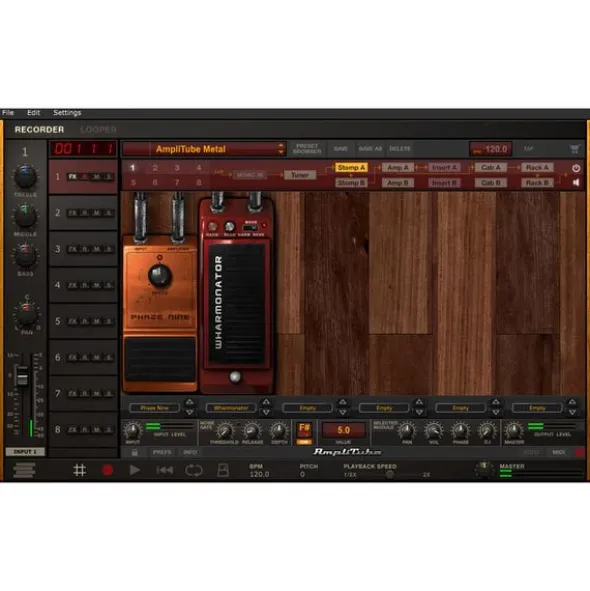Click the play button in transport

(x=135, y=470)
